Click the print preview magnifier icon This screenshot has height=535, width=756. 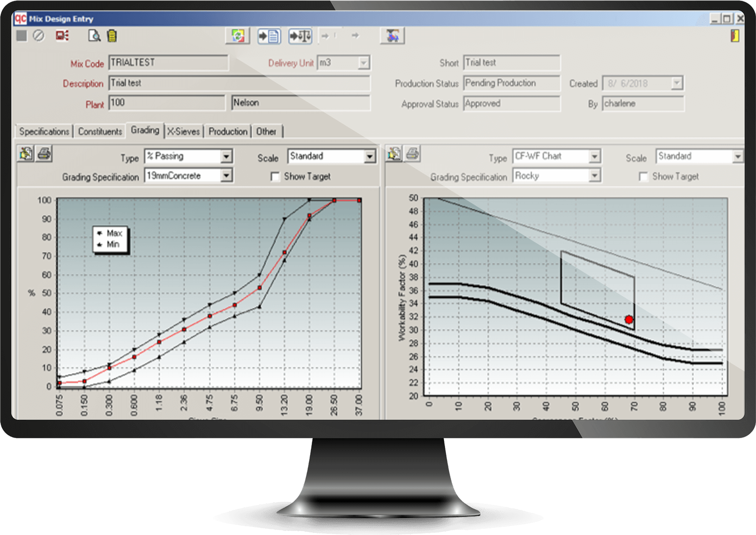pos(94,36)
